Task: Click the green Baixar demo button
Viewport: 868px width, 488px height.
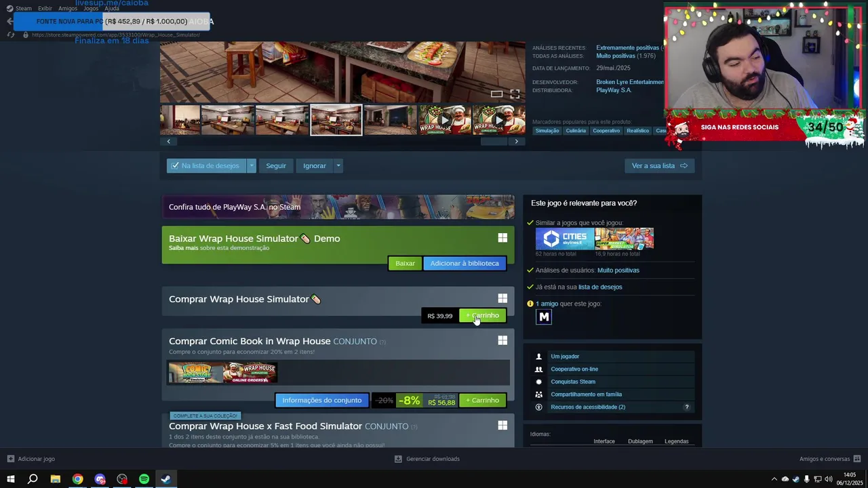Action: click(405, 263)
